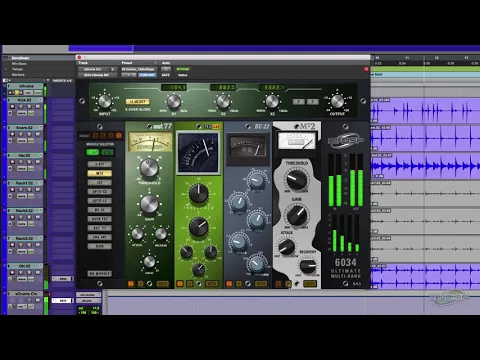Solo the BC-22 band with its S button
480x360 pixels.
click(x=239, y=284)
